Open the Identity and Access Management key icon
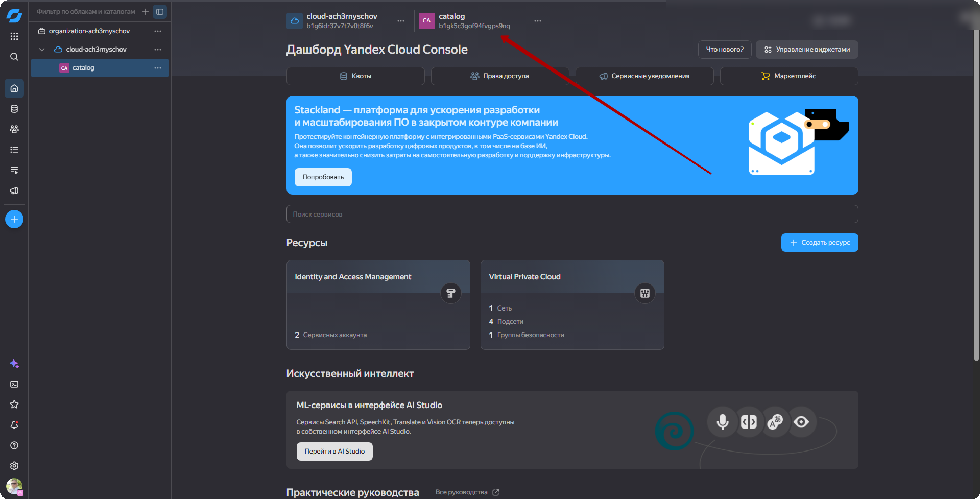Image resolution: width=980 pixels, height=499 pixels. coord(451,293)
